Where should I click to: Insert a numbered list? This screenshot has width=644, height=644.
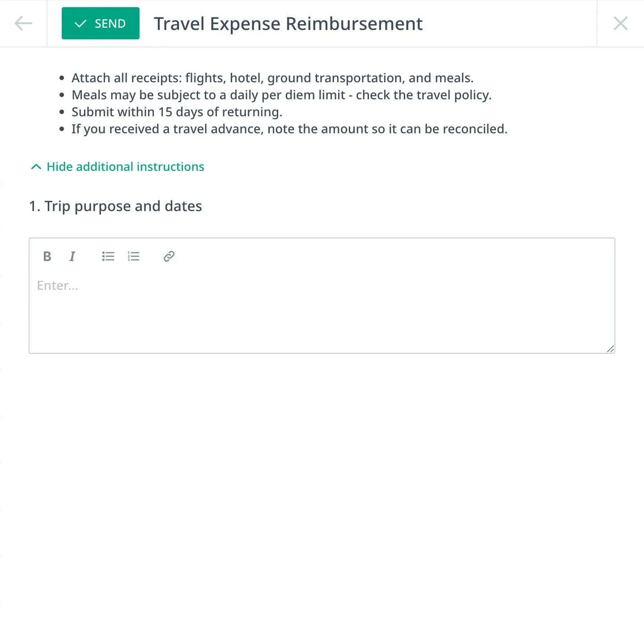coord(133,256)
